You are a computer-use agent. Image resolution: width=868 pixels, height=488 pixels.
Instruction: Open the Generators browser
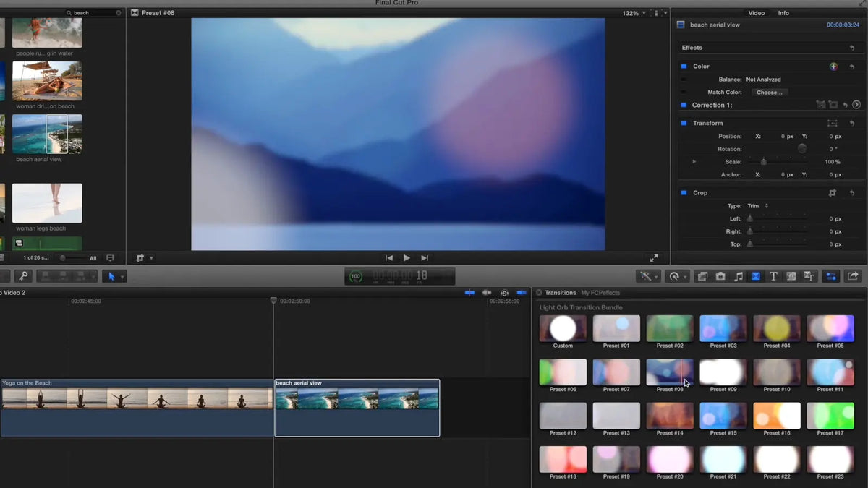[791, 276]
